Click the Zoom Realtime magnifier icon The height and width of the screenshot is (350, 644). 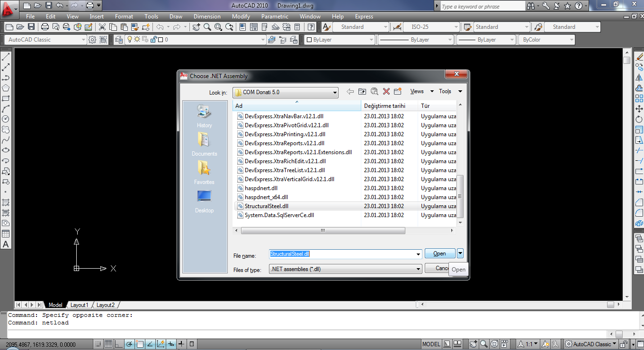(207, 27)
